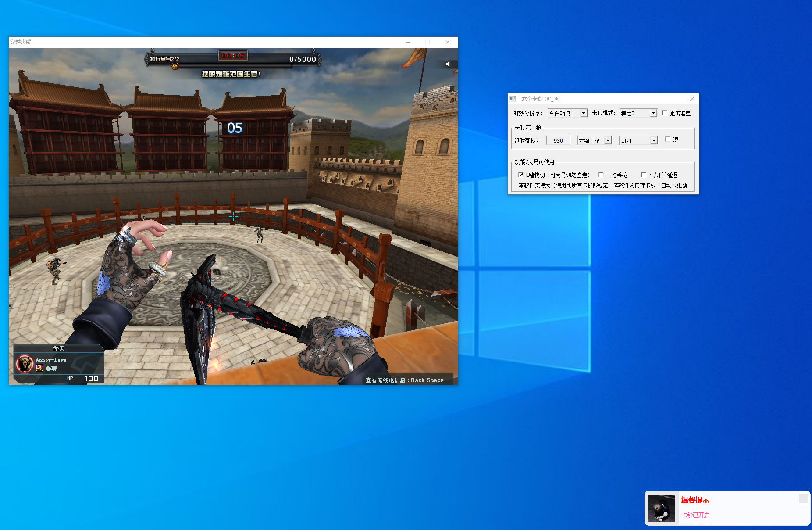Expand the 卡秒模式 dropdown showing 模式2
Viewport: 812px width, 530px height.
coord(638,113)
